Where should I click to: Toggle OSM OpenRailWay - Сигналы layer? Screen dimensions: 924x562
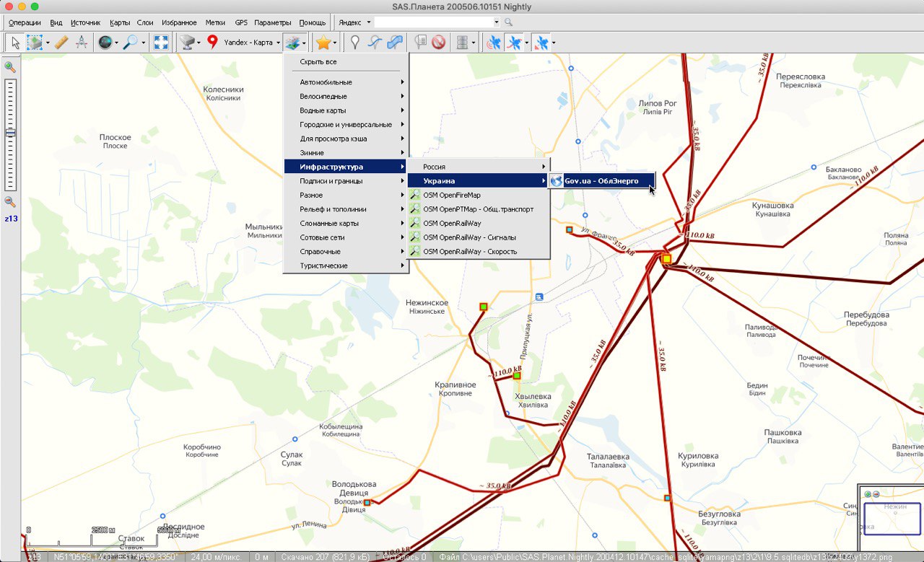(x=479, y=237)
